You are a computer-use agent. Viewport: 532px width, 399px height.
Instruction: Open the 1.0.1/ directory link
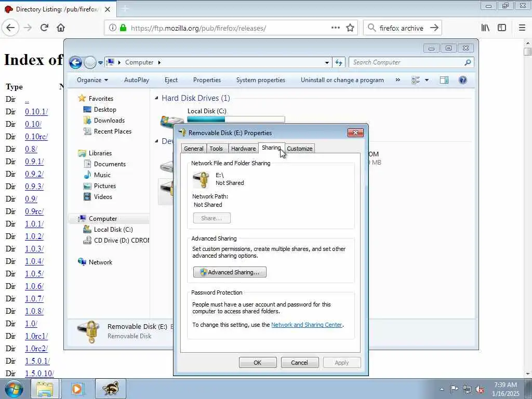34,224
